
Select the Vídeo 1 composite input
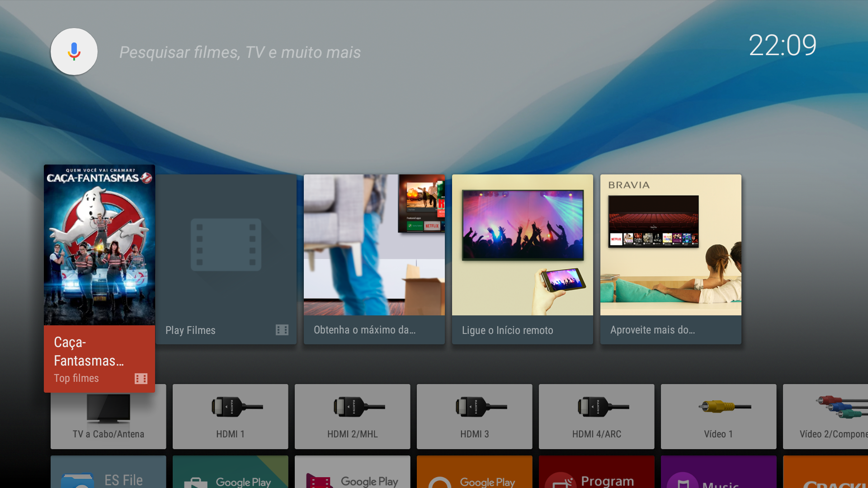pyautogui.click(x=718, y=416)
